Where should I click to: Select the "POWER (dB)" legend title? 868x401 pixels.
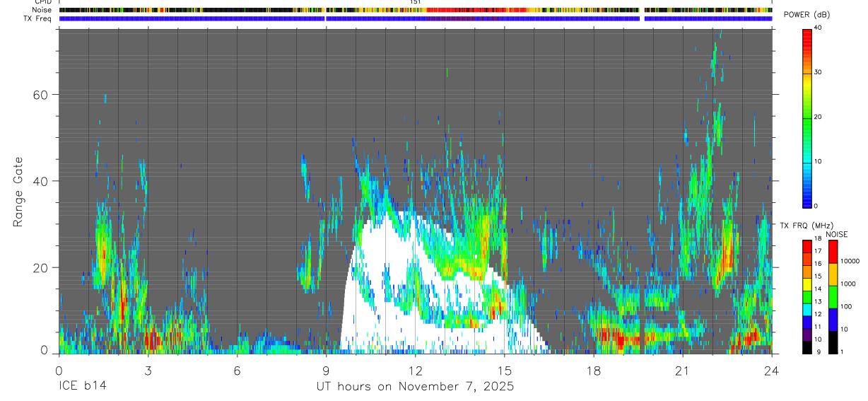[x=807, y=15]
